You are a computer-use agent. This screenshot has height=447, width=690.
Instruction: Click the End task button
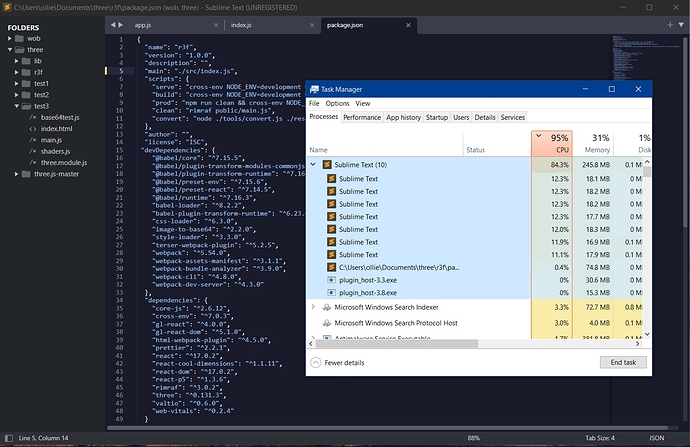pyautogui.click(x=623, y=362)
